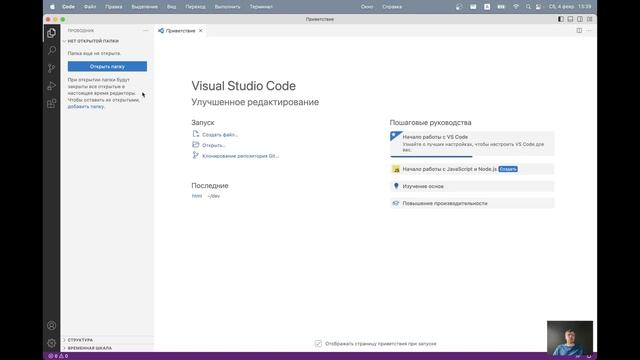The width and height of the screenshot is (640, 360).
Task: Click the VS Code icon on the Приветствие tab
Action: tap(161, 31)
